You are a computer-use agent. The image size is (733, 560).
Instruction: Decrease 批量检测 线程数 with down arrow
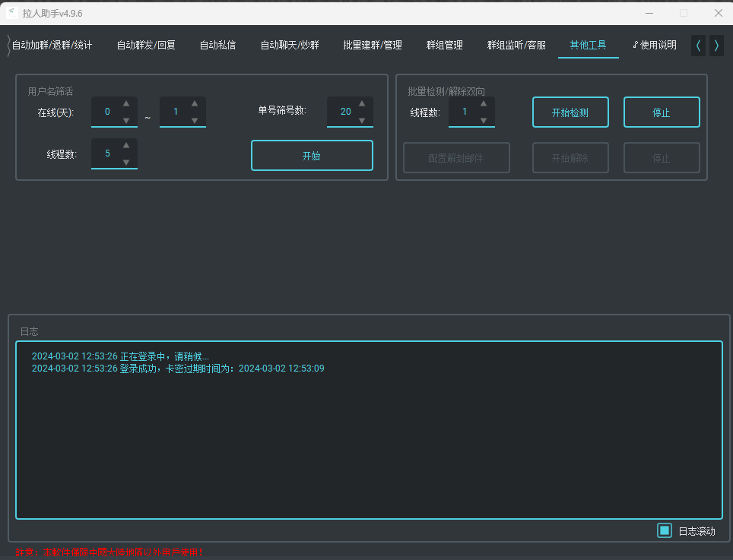(483, 120)
